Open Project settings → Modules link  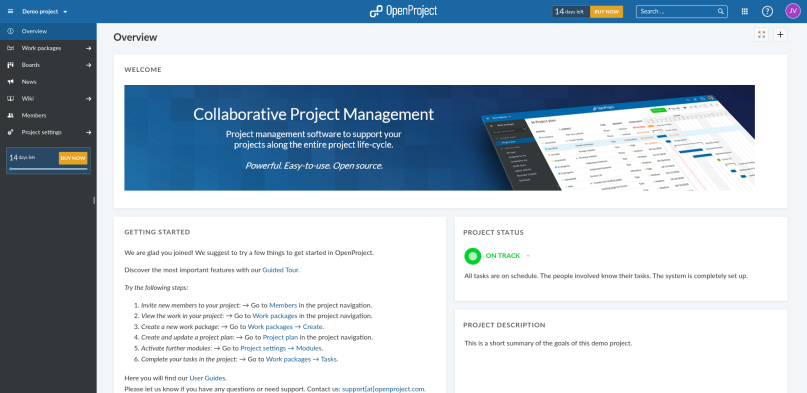point(282,348)
